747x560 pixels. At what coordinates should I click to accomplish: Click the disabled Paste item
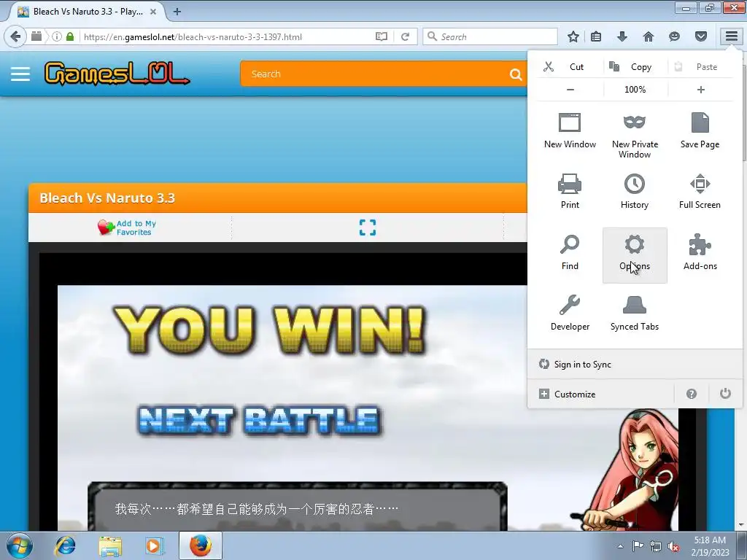coord(700,66)
